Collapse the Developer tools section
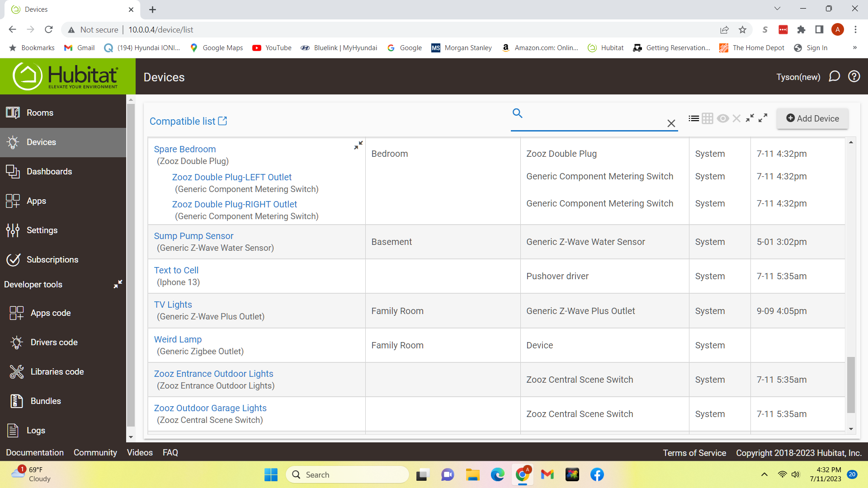 click(x=118, y=284)
